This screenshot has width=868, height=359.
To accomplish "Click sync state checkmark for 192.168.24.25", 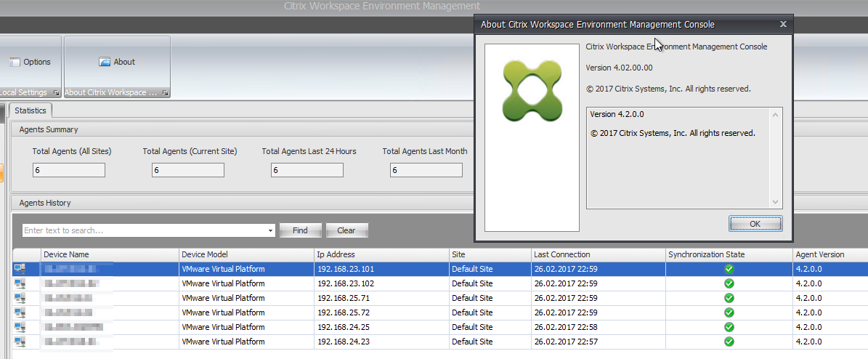I will (729, 327).
